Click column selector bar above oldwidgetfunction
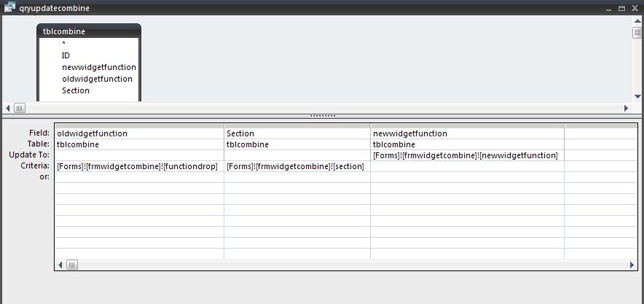This screenshot has height=304, width=644. (139, 125)
